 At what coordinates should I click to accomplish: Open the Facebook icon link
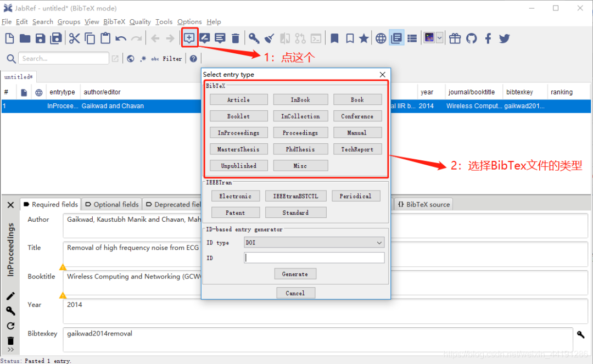coord(488,38)
